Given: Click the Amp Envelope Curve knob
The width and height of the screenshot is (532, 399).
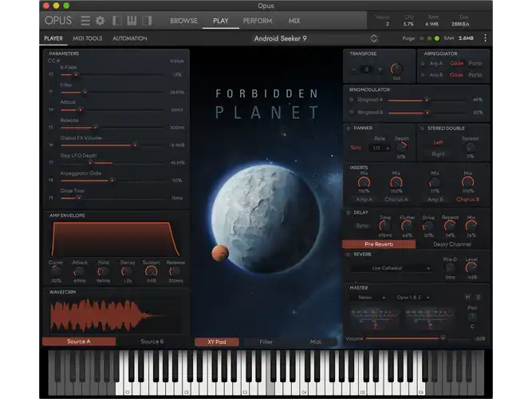Looking at the screenshot, I should (55, 271).
